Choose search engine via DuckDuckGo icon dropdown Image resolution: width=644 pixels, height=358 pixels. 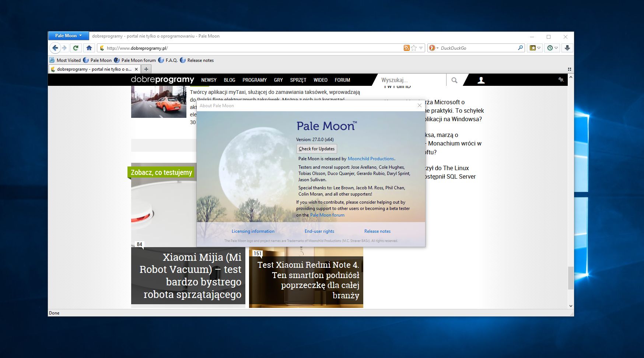(x=434, y=48)
